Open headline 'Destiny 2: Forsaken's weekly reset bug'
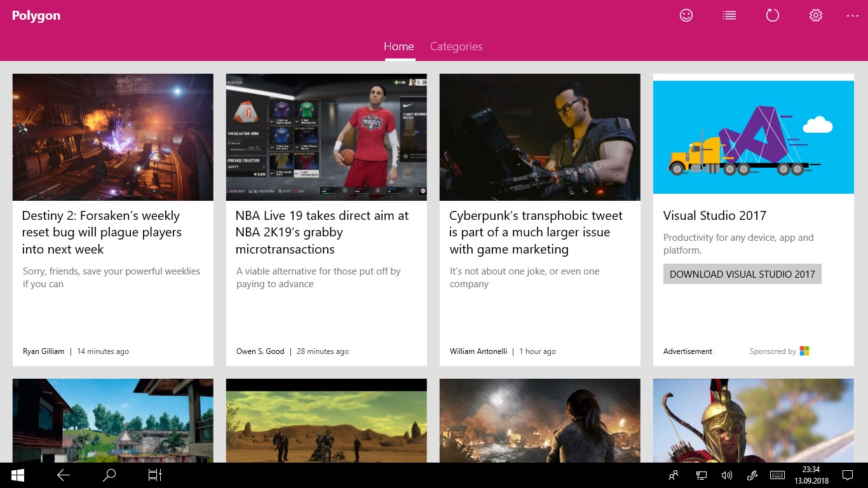 (x=102, y=233)
